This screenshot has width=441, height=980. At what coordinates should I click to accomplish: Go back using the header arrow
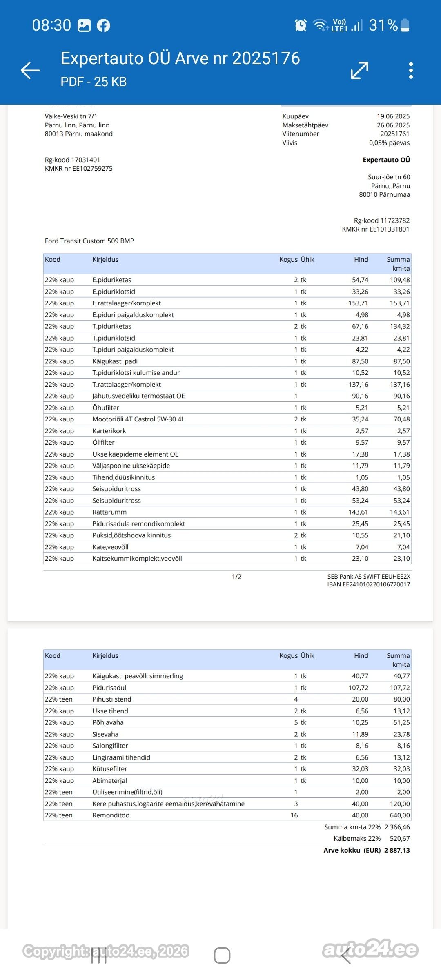(x=30, y=70)
